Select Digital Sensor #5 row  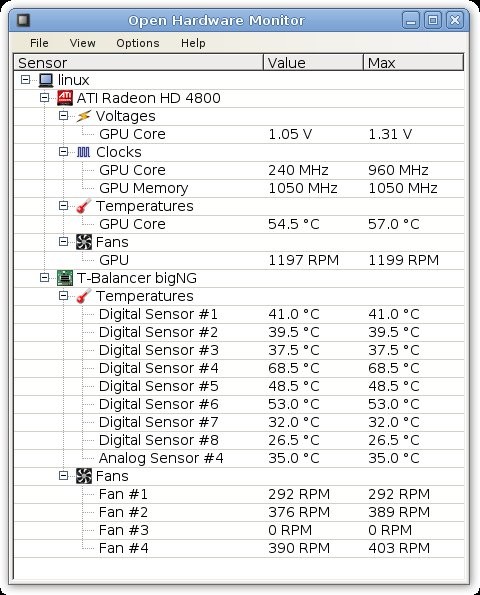(x=239, y=386)
